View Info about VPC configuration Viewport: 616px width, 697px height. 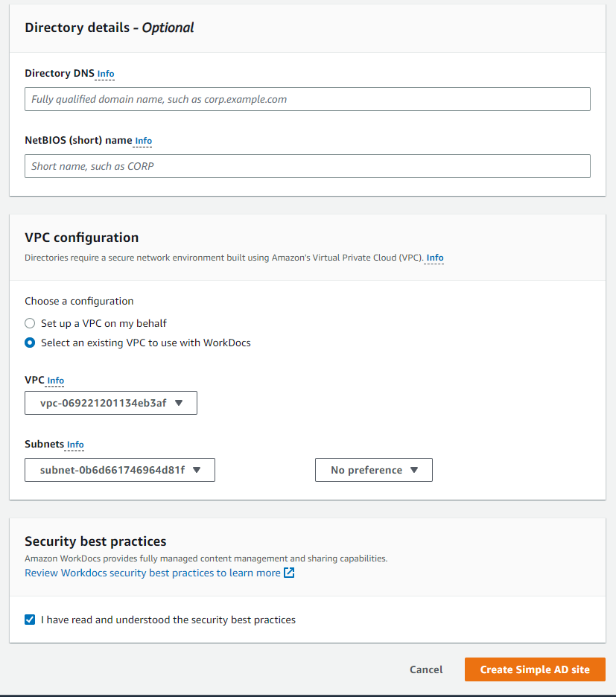tap(434, 258)
